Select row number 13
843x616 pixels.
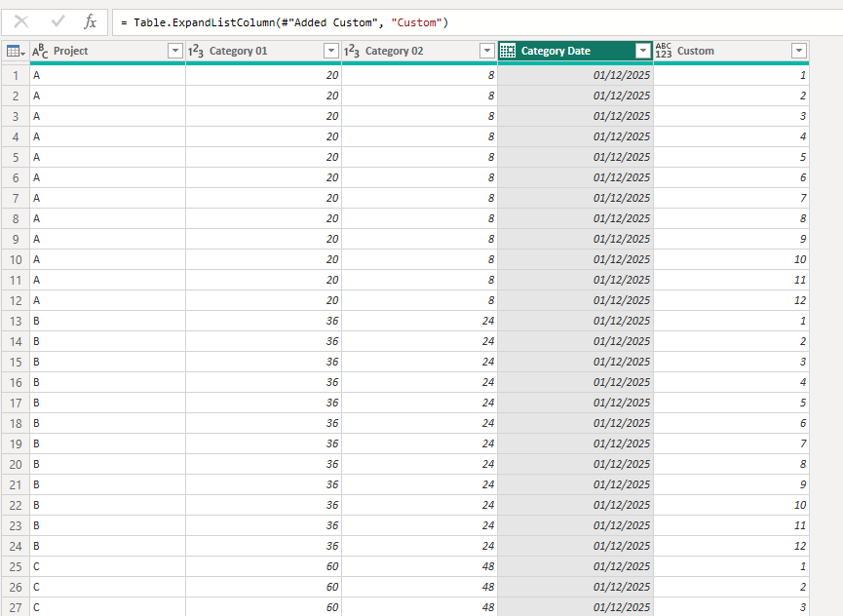[x=16, y=322]
